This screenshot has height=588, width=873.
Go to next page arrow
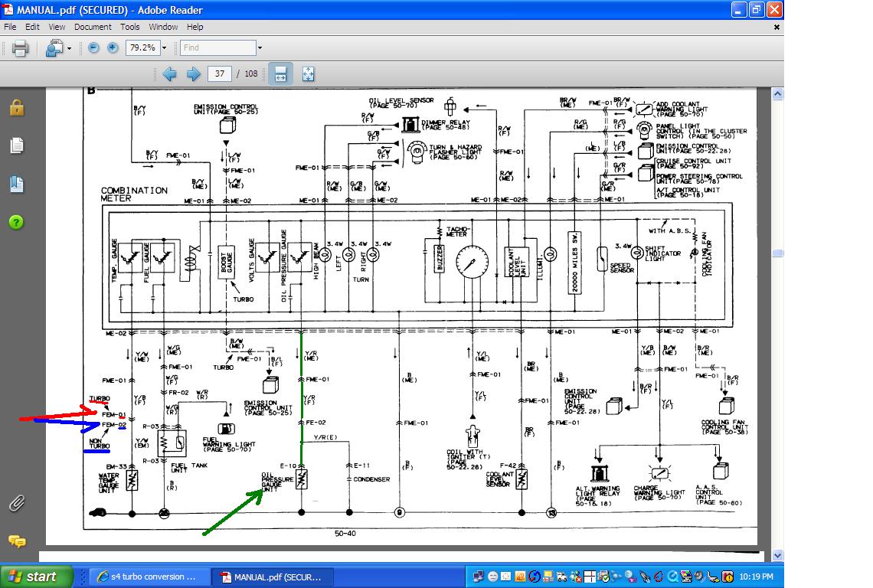click(x=193, y=74)
